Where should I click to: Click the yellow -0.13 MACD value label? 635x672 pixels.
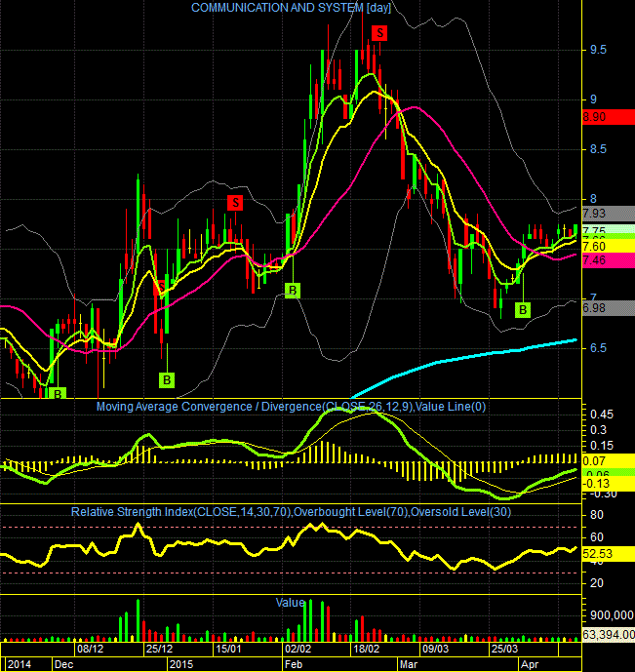click(609, 484)
